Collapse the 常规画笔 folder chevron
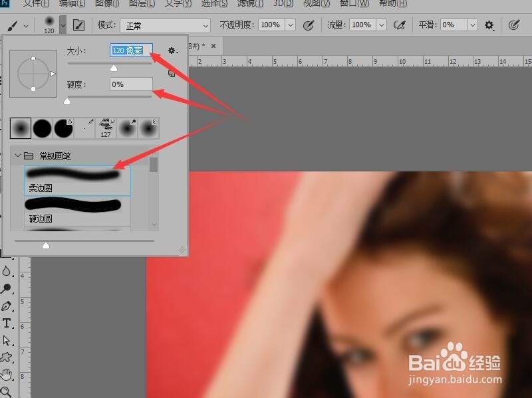 (x=18, y=155)
